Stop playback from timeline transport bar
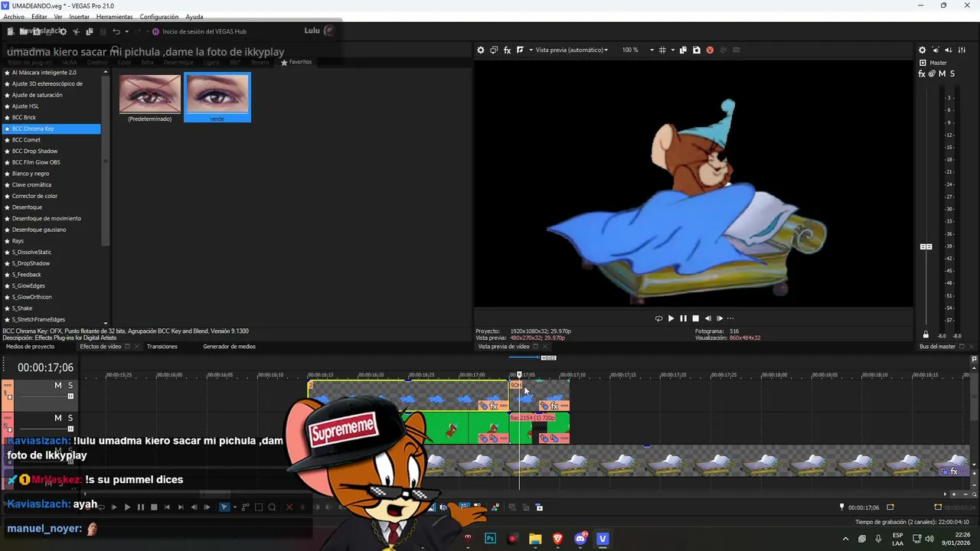 (x=154, y=507)
